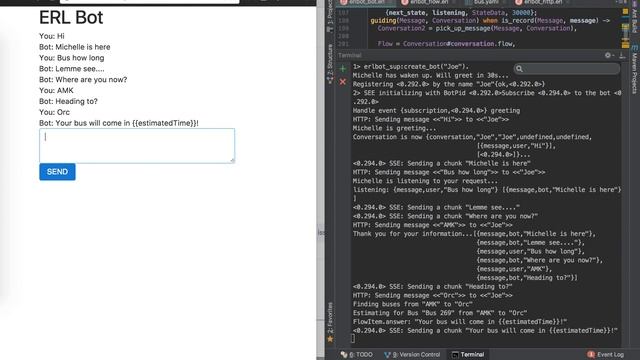Image resolution: width=640 pixels, height=360 pixels.
Task: Click the yellow warning marker in editor gutter
Action: 625,12
